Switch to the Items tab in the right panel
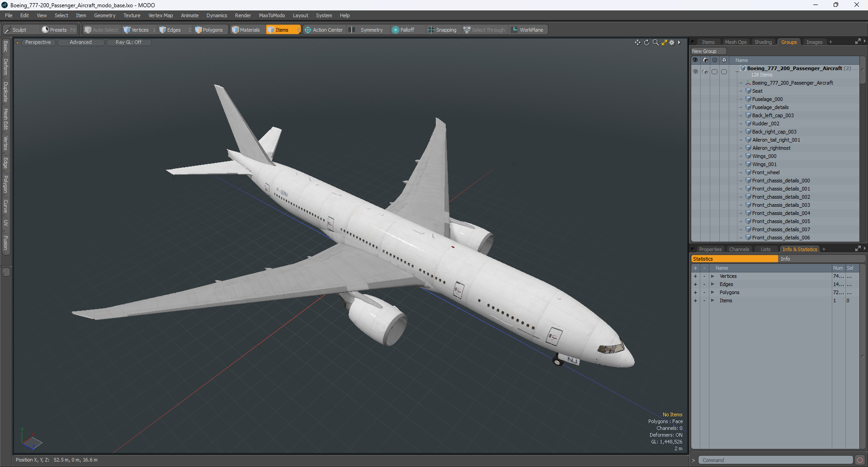The width and height of the screenshot is (868, 467). click(708, 42)
